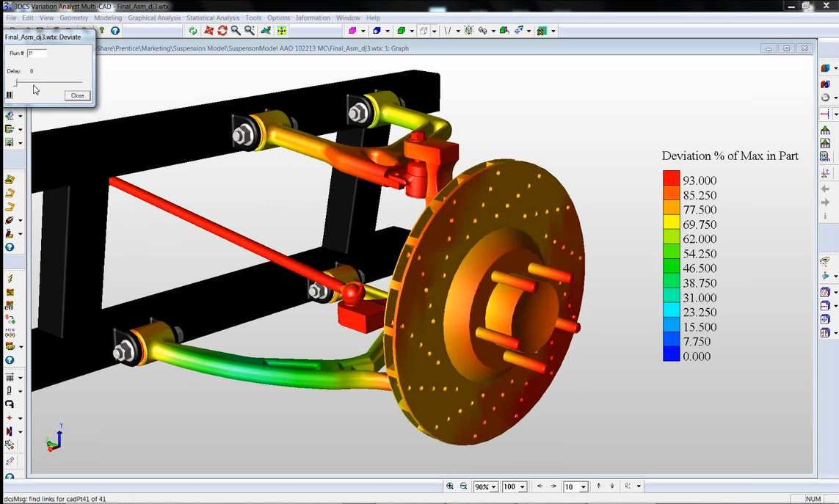Open the Graphical Analysis menu
The width and height of the screenshot is (839, 504).
154,18
